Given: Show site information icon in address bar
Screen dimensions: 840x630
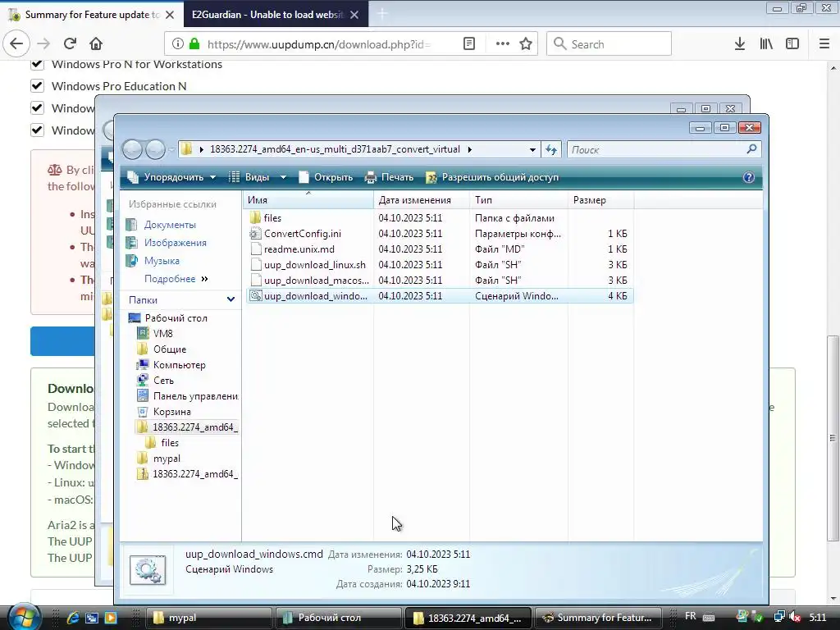Looking at the screenshot, I should coord(178,44).
